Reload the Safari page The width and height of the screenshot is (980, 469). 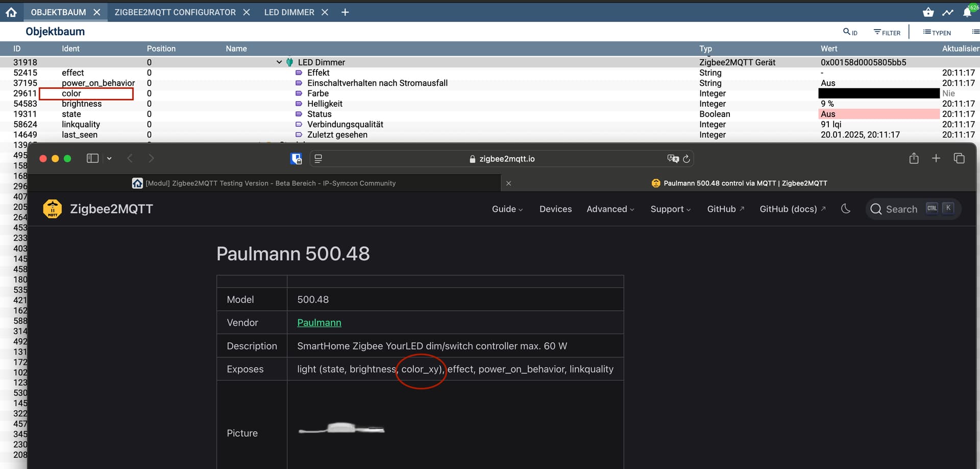[687, 159]
